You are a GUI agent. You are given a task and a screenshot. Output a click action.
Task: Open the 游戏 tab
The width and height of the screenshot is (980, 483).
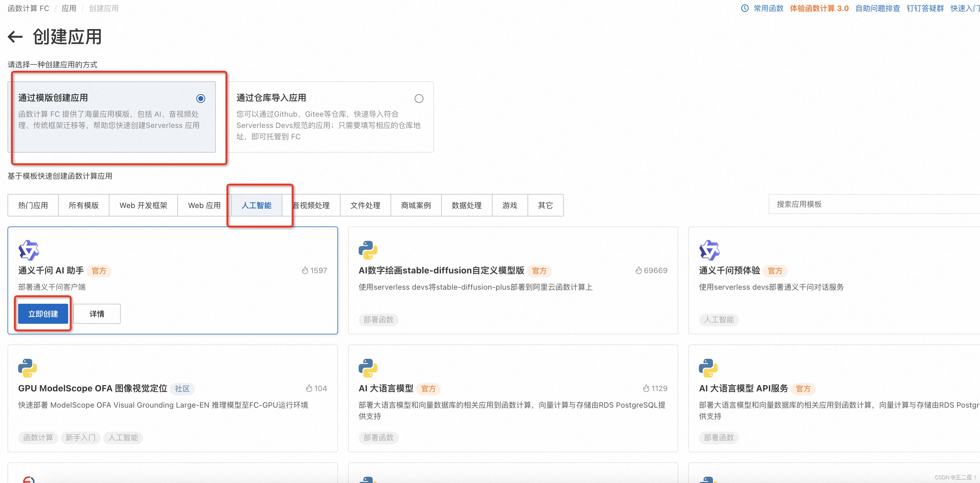click(510, 205)
